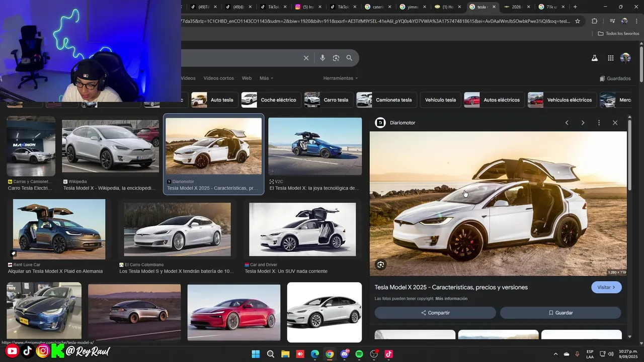Open Discord from taskbar
Image resolution: width=644 pixels, height=362 pixels.
[345, 354]
